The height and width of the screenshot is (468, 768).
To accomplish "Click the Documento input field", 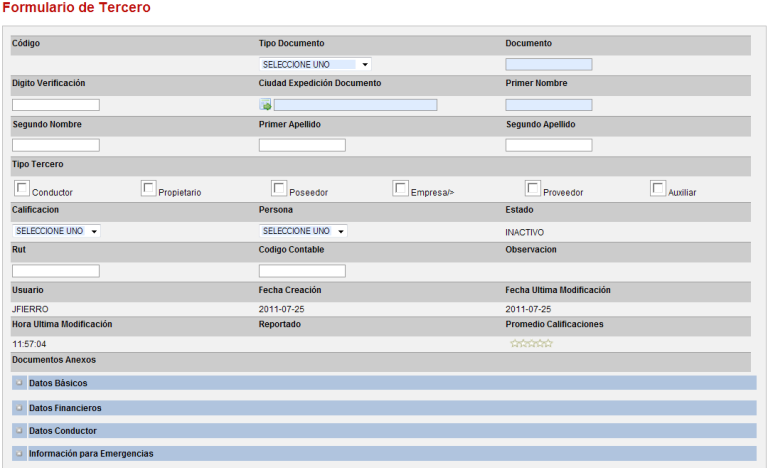I will click(x=549, y=64).
